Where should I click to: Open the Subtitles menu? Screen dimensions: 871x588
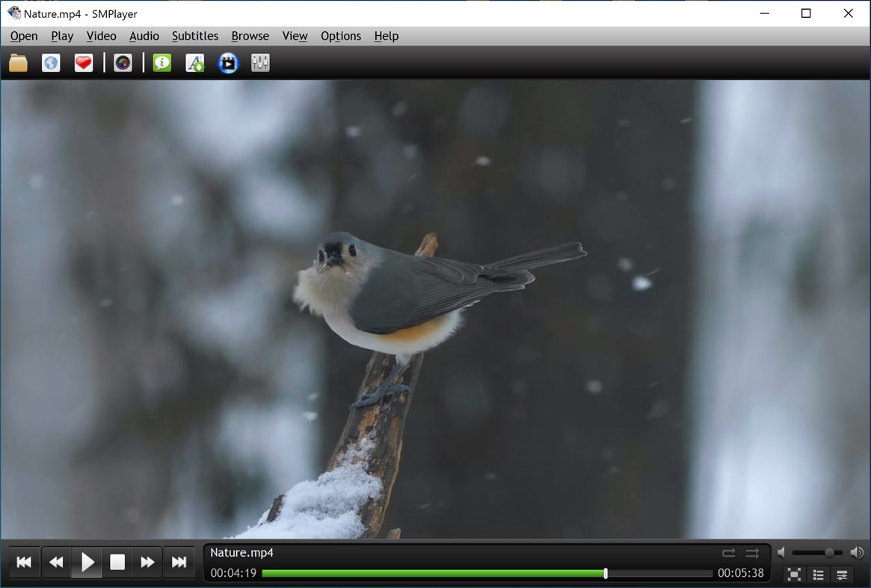pos(194,36)
